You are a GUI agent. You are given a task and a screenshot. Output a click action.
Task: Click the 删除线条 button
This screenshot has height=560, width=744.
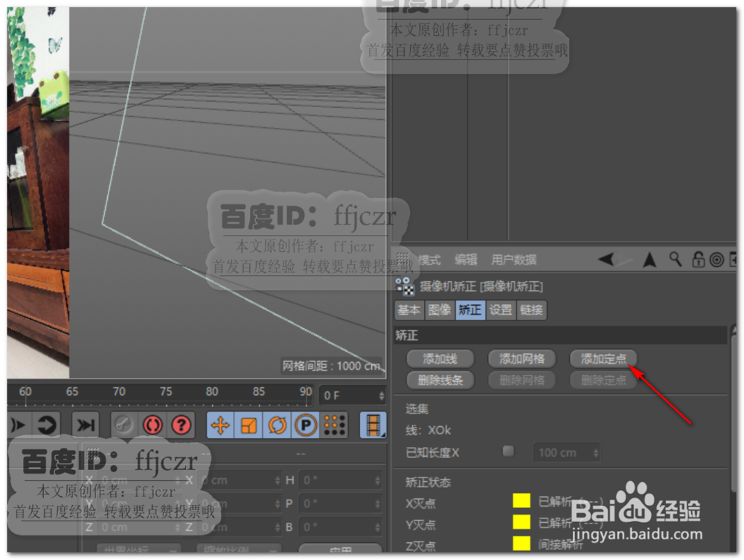click(x=440, y=380)
